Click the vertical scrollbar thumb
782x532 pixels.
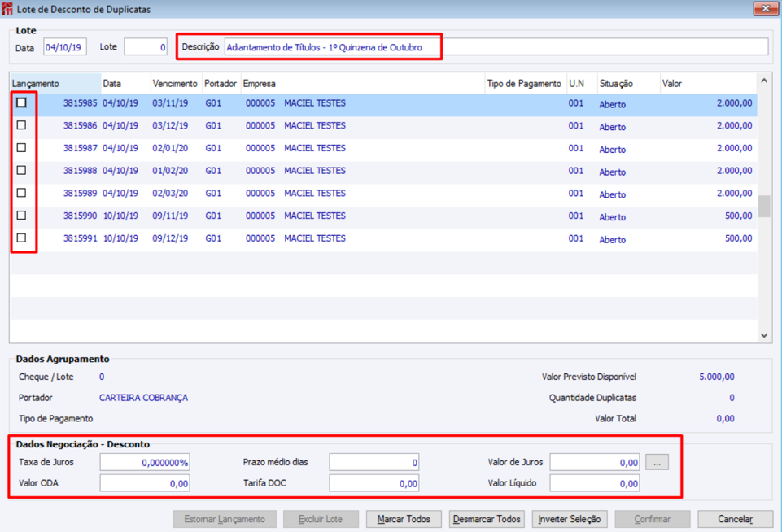[764, 207]
